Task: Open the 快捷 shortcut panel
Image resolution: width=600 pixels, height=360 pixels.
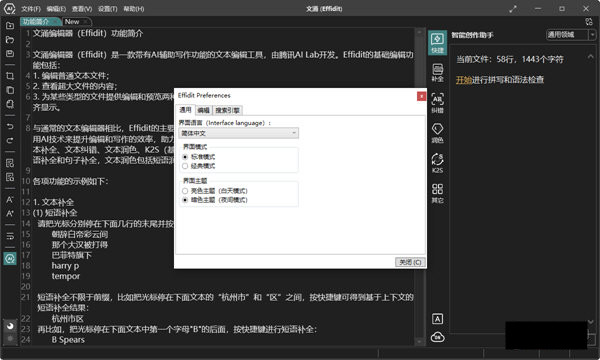Action: tap(437, 43)
